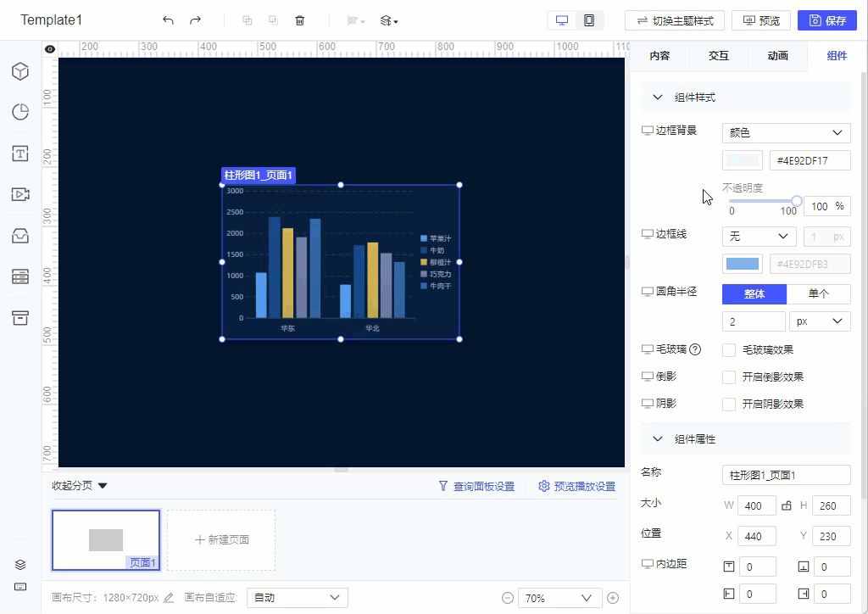
Task: Select the chart components icon in sidebar
Action: pyautogui.click(x=19, y=111)
